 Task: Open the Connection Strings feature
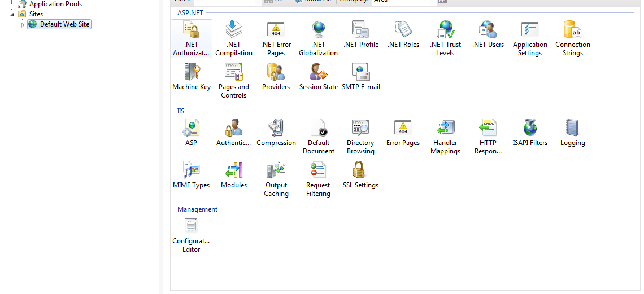click(x=572, y=38)
